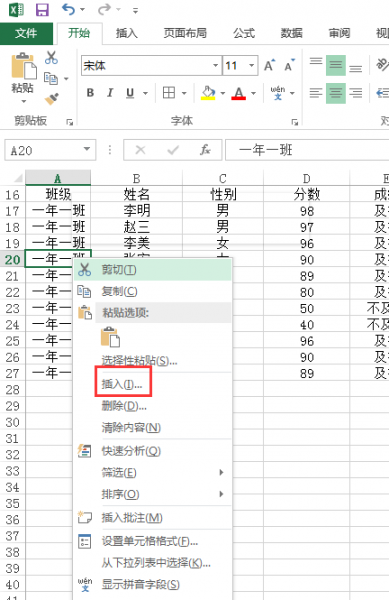The image size is (389, 600).
Task: Align text left
Action: pyautogui.click(x=316, y=93)
